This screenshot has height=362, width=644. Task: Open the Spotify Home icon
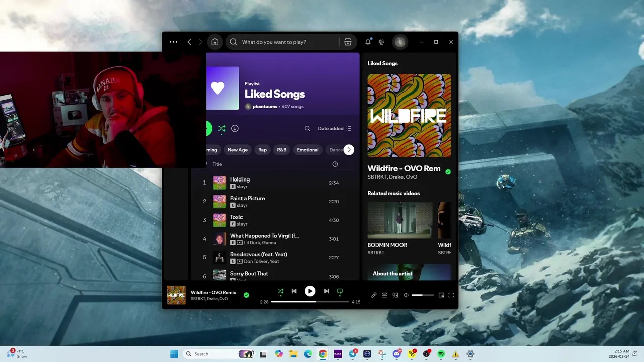(215, 42)
